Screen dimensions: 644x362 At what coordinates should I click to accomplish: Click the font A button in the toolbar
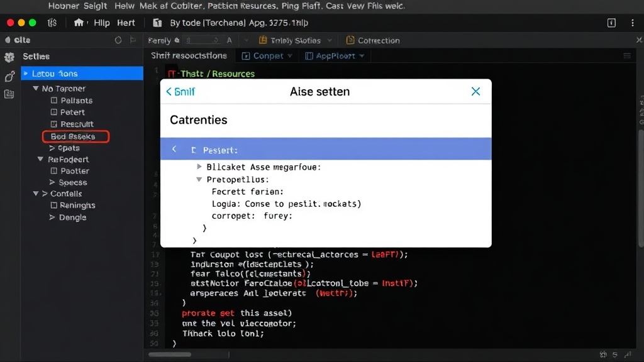tap(229, 40)
